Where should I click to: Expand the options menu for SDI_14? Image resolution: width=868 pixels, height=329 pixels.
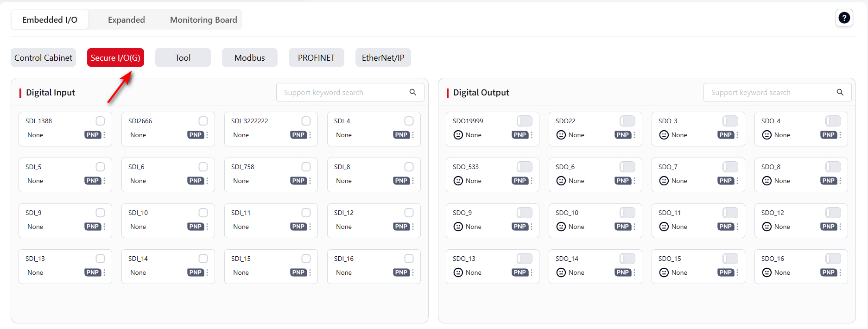coord(207,272)
